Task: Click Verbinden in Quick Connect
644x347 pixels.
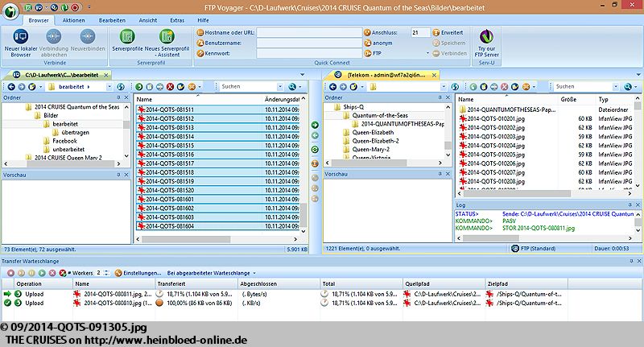Action: click(x=449, y=53)
